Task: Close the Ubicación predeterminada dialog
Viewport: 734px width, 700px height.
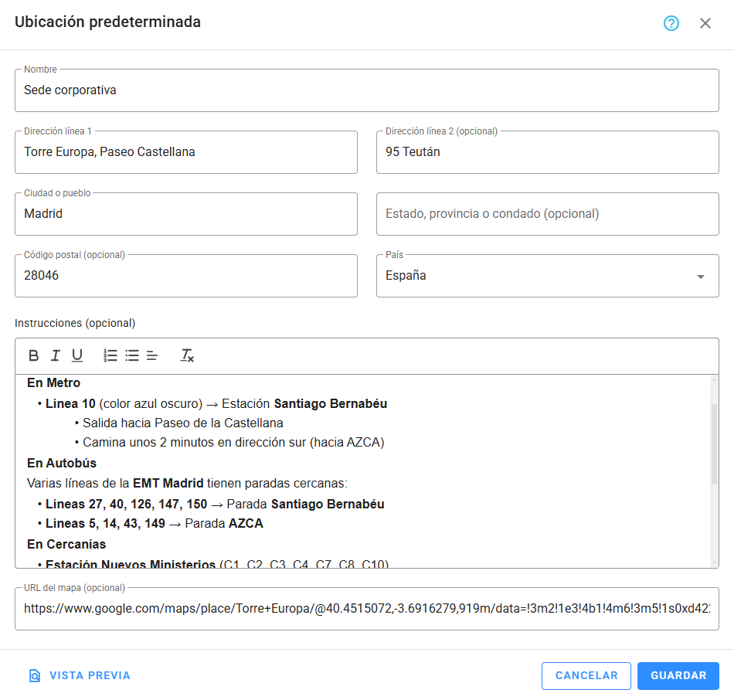Action: click(705, 23)
